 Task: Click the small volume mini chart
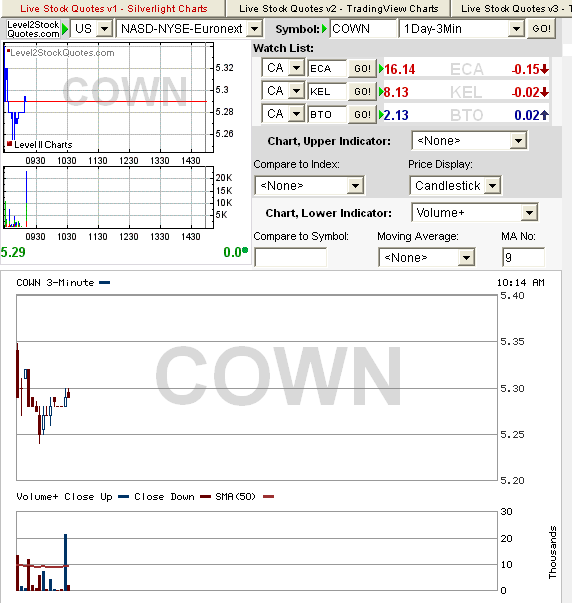coord(108,198)
